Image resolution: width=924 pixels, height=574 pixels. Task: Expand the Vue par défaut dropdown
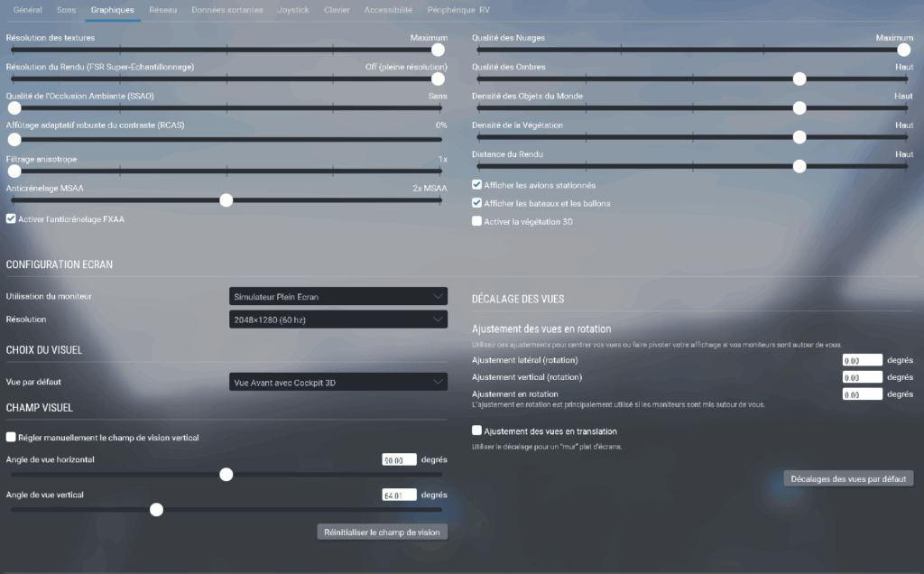point(338,383)
